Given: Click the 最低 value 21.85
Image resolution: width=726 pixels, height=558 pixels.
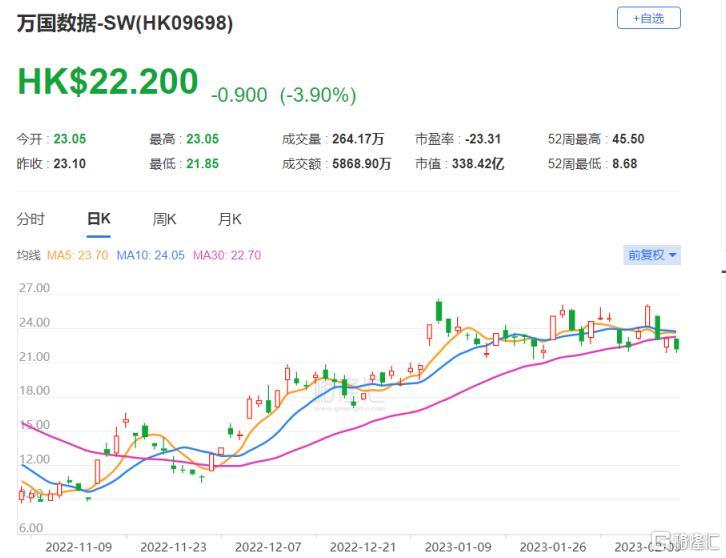Looking at the screenshot, I should [202, 164].
